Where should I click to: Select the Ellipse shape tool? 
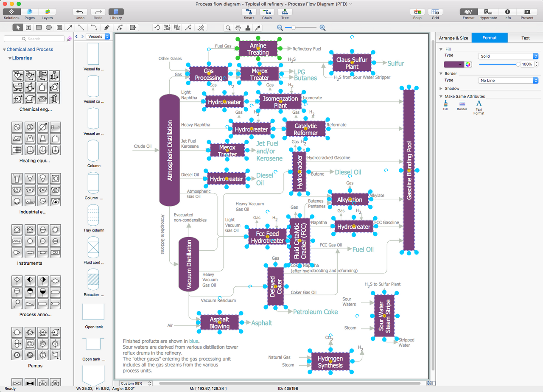(x=49, y=28)
